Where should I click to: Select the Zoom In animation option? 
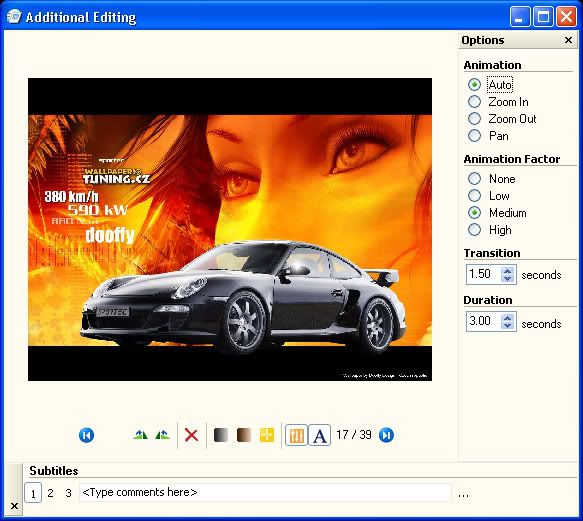[x=474, y=102]
